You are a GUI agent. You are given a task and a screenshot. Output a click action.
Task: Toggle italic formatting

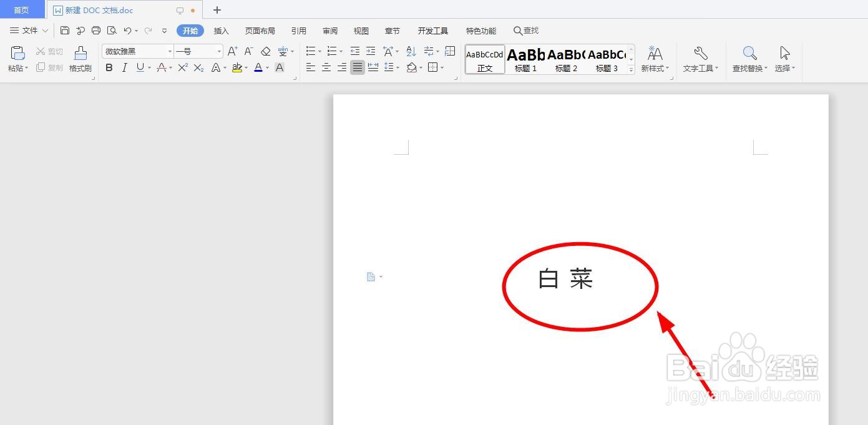coord(124,67)
